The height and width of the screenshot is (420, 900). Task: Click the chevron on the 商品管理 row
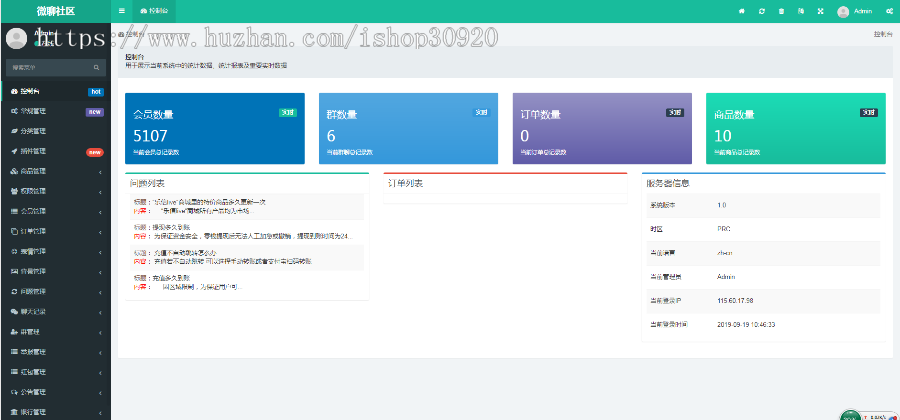(x=100, y=172)
